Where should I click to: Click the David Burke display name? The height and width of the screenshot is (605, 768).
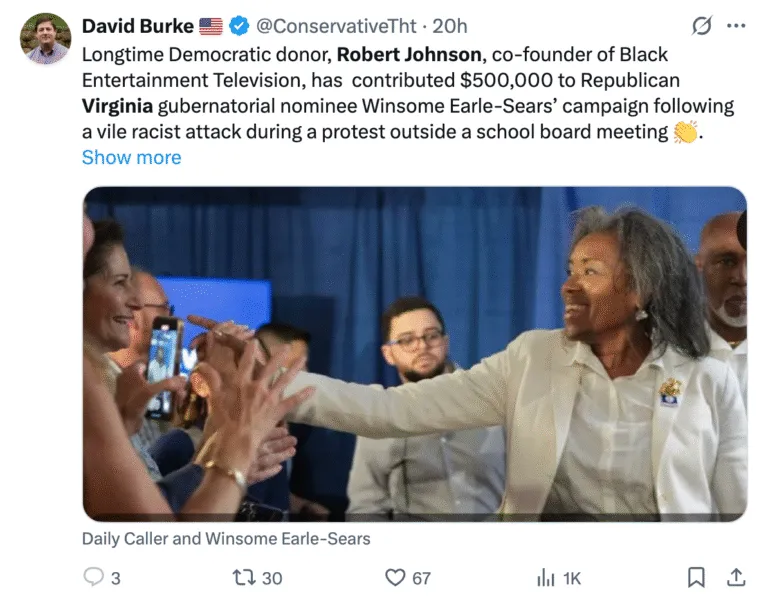137,26
